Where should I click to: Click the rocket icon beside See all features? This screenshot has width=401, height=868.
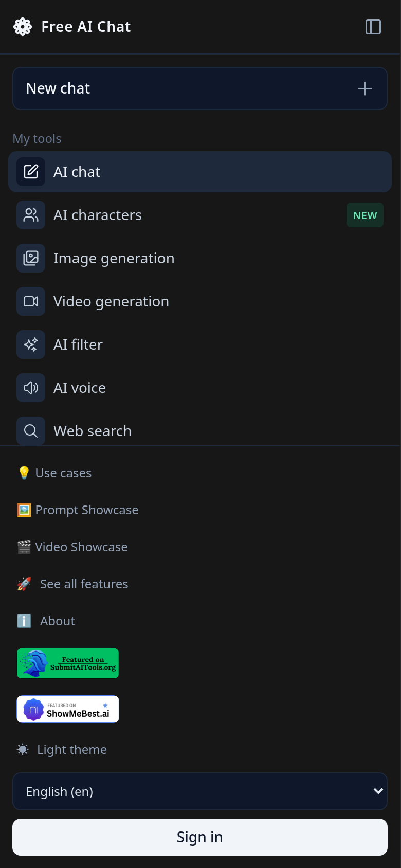click(24, 584)
